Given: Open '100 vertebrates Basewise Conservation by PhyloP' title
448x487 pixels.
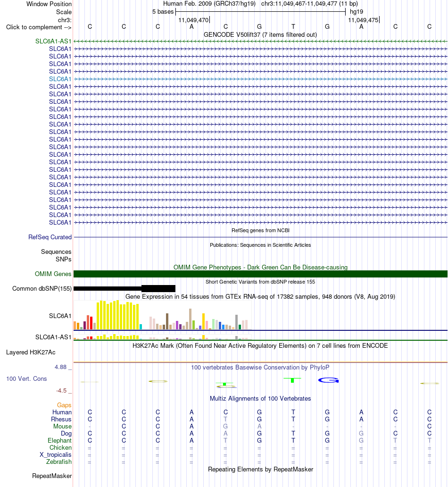Looking at the screenshot, I should coord(260,368).
